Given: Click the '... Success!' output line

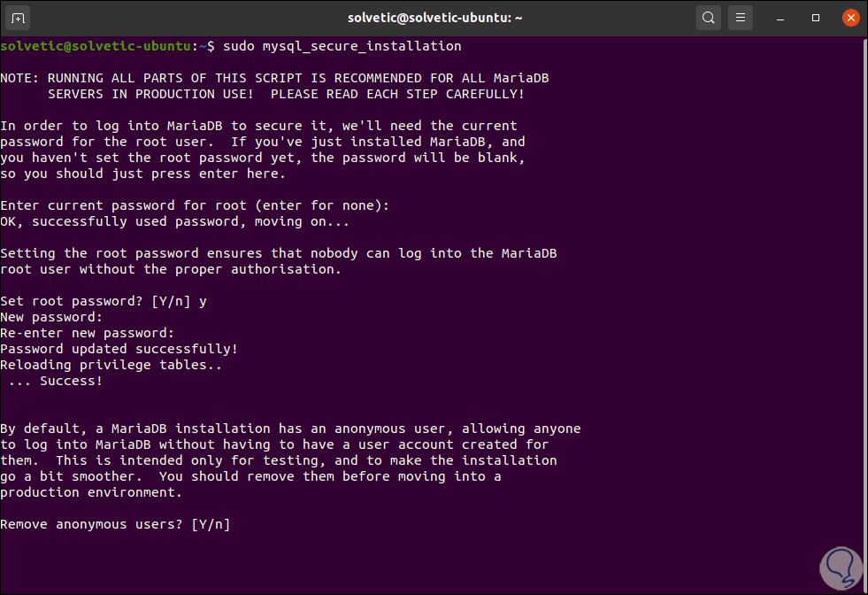Looking at the screenshot, I should pos(56,381).
